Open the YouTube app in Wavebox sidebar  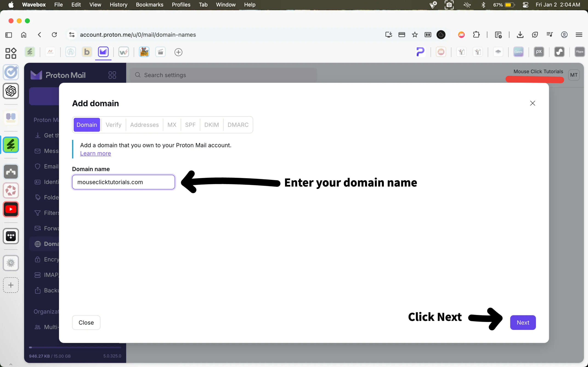pyautogui.click(x=11, y=209)
